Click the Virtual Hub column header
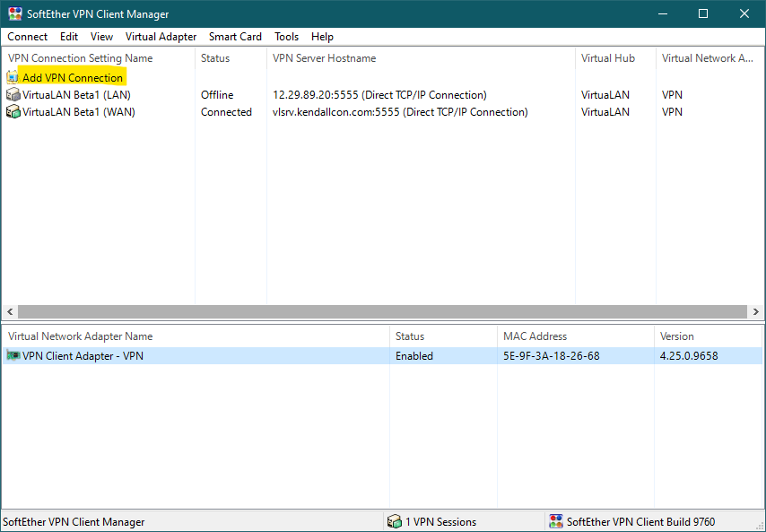 (x=607, y=58)
